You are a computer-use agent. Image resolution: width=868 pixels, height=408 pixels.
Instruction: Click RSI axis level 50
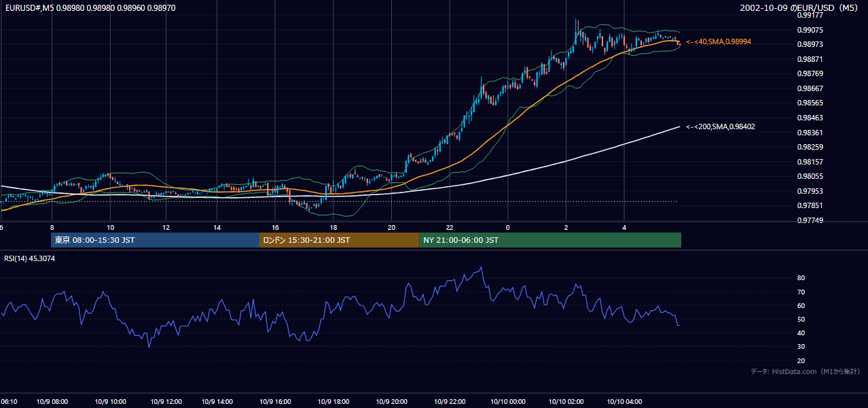tap(801, 319)
